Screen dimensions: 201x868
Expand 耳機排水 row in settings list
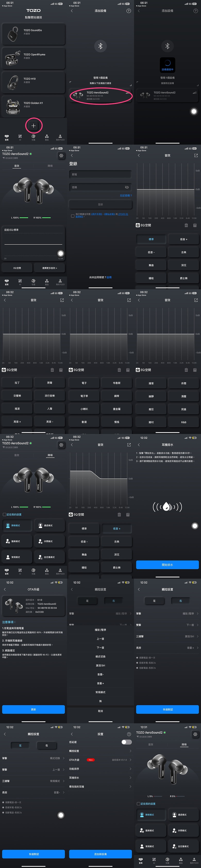click(x=100, y=778)
